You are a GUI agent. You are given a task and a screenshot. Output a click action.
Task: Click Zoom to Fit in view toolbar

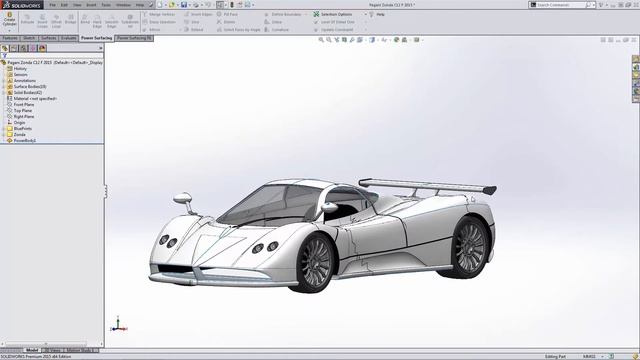321,40
